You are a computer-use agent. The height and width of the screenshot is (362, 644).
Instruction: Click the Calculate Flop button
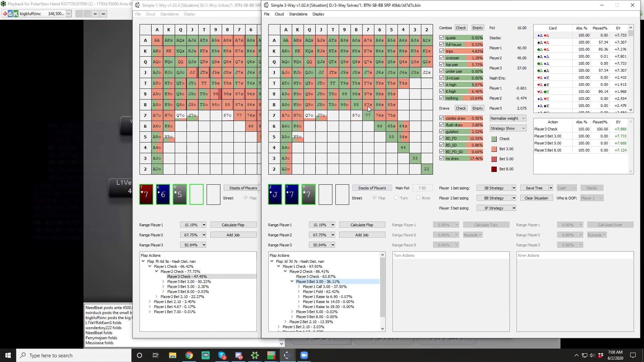[x=362, y=225]
